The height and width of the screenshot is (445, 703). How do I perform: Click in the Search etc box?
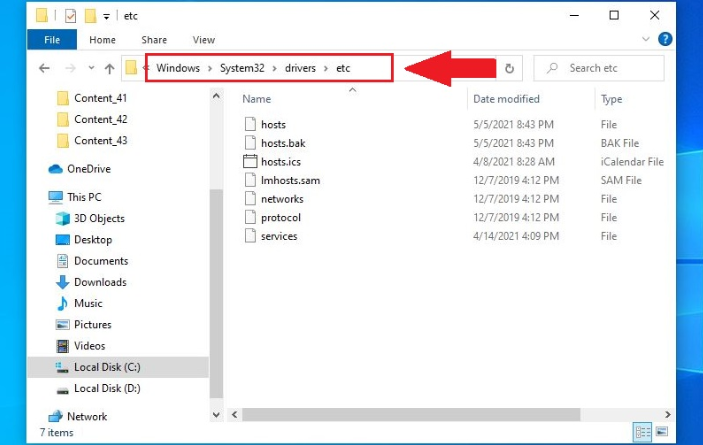click(x=599, y=68)
